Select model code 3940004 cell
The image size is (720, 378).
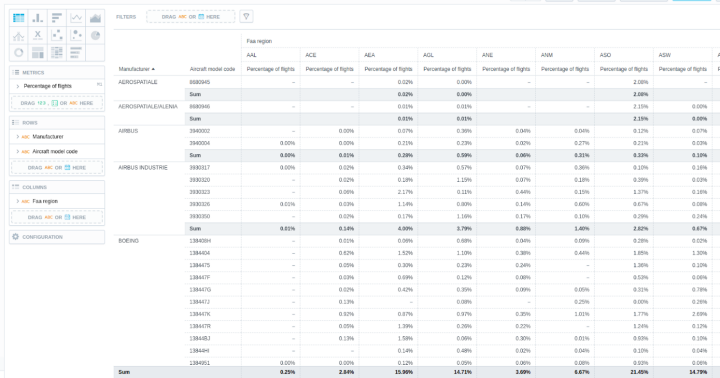click(x=200, y=143)
